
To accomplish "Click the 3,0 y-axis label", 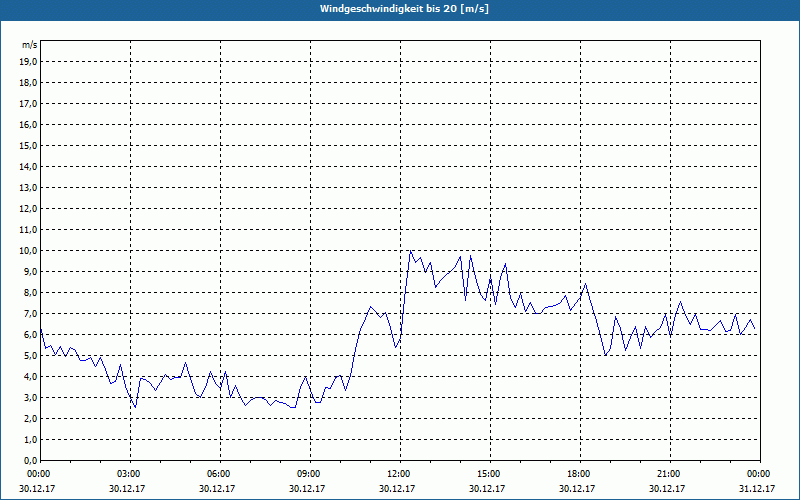I will click(30, 397).
